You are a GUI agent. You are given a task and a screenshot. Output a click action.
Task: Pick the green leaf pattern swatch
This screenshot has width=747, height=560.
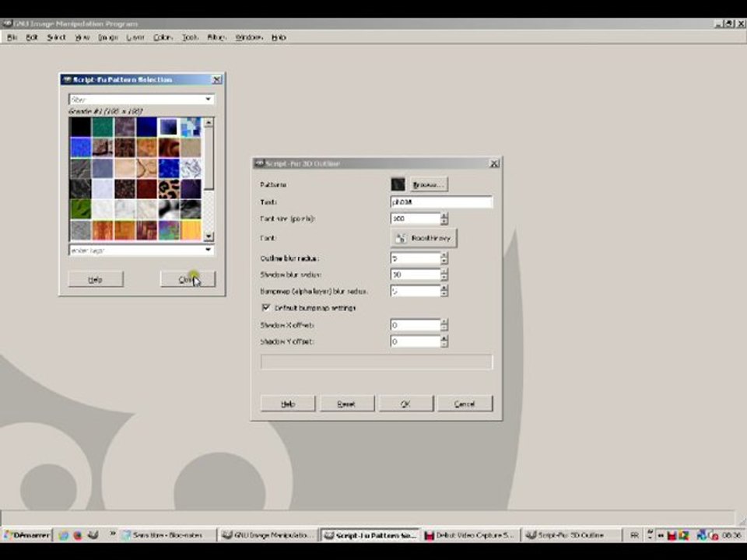(x=80, y=209)
